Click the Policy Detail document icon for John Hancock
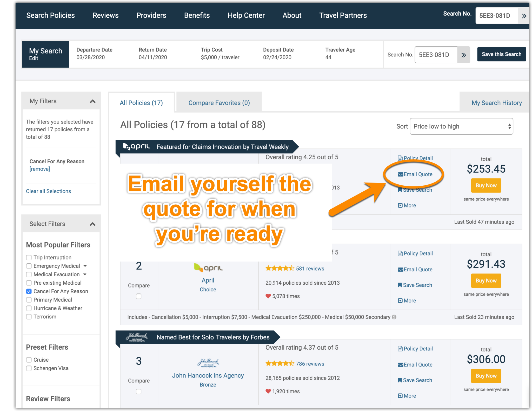 pyautogui.click(x=400, y=349)
